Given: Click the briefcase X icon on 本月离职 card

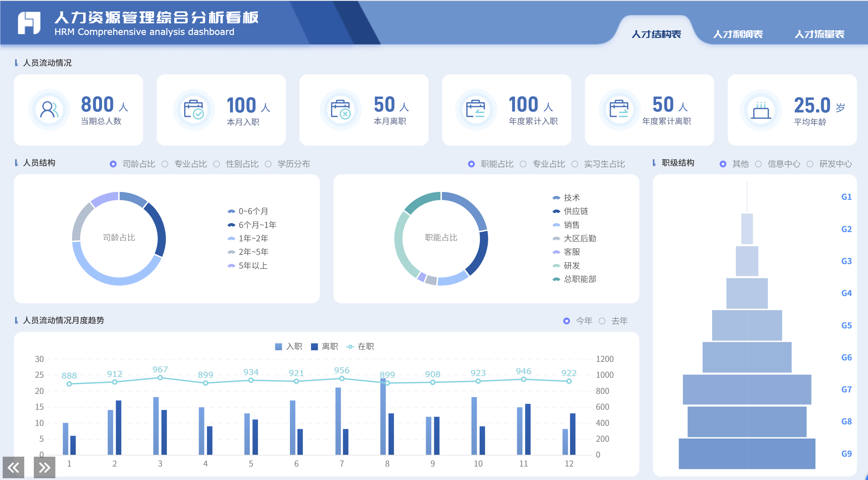Looking at the screenshot, I should [341, 109].
